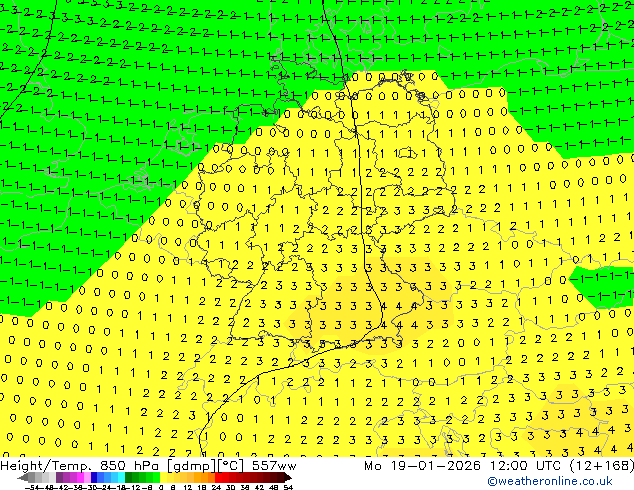This screenshot has width=634, height=490.
Task: Click the bright red swatch in temperature legend
Action: click(218, 477)
